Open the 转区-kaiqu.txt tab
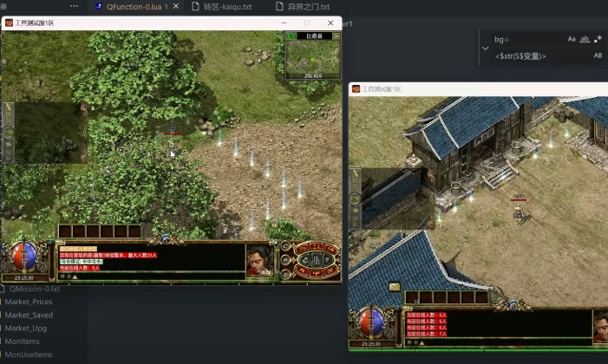This screenshot has width=608, height=364. pos(227,7)
